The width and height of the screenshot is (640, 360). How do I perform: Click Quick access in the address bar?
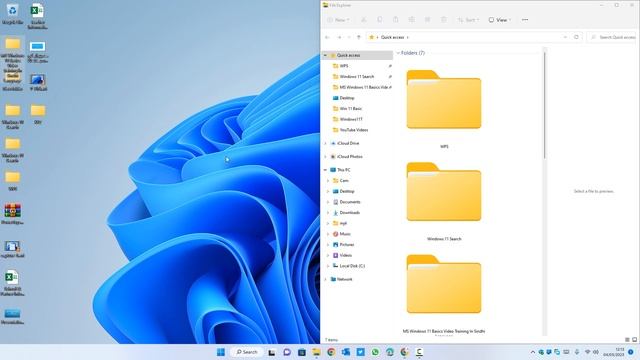(x=392, y=37)
